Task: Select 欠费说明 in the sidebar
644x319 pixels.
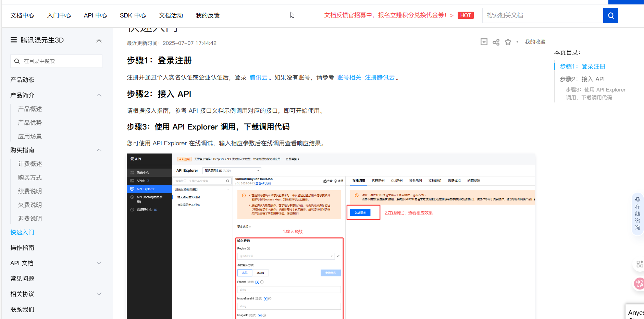Action: pyautogui.click(x=30, y=205)
